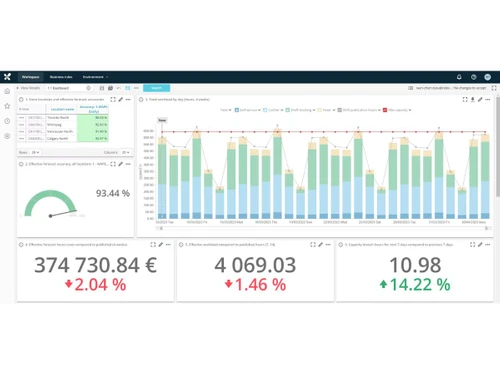Open more options for widget 6 capacity breach
The width and height of the screenshot is (500, 375).
click(x=488, y=245)
